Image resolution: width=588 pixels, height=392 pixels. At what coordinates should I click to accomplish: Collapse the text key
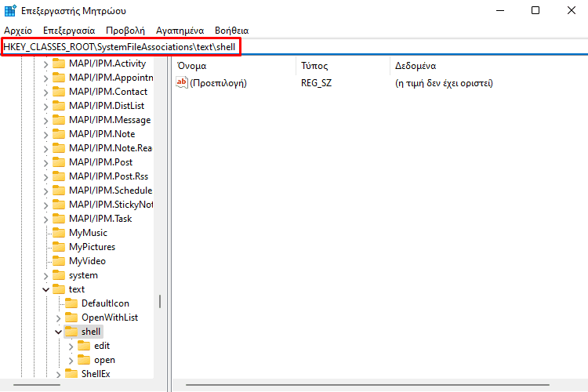tap(45, 289)
